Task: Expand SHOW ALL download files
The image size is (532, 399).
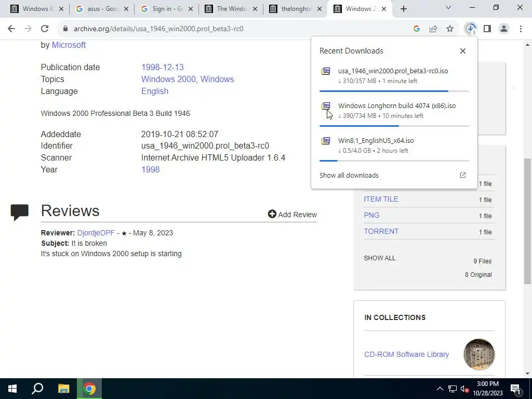Action: [x=380, y=258]
